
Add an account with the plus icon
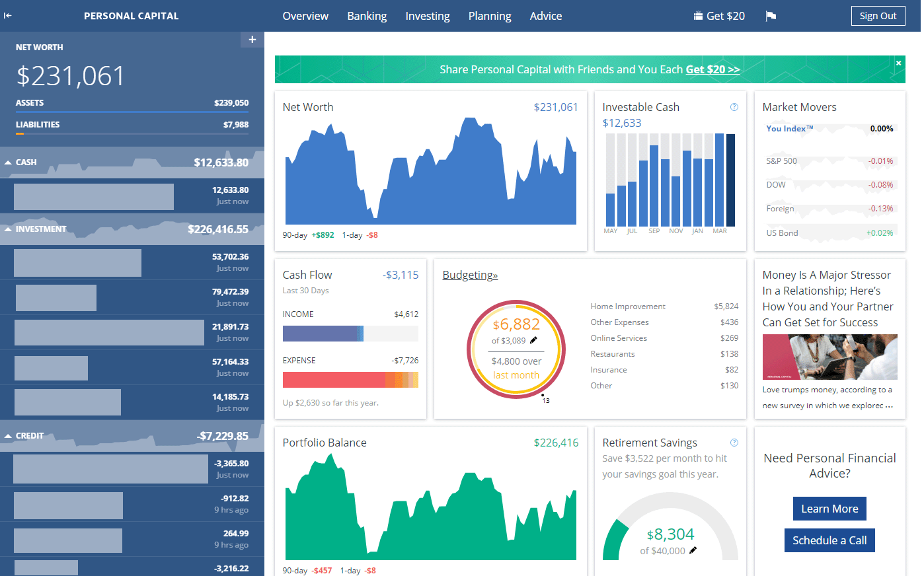252,40
